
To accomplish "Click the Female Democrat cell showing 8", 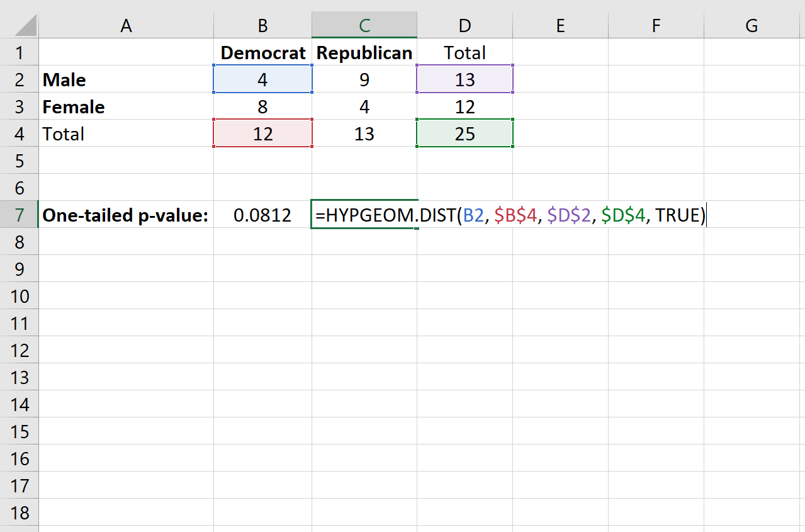I will pos(263,107).
